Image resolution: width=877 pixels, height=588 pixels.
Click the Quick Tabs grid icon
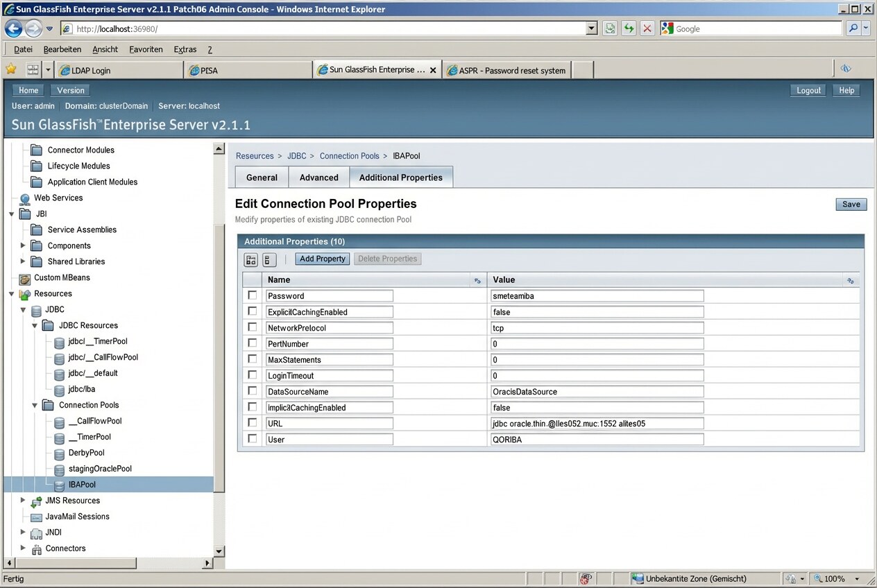click(x=33, y=69)
